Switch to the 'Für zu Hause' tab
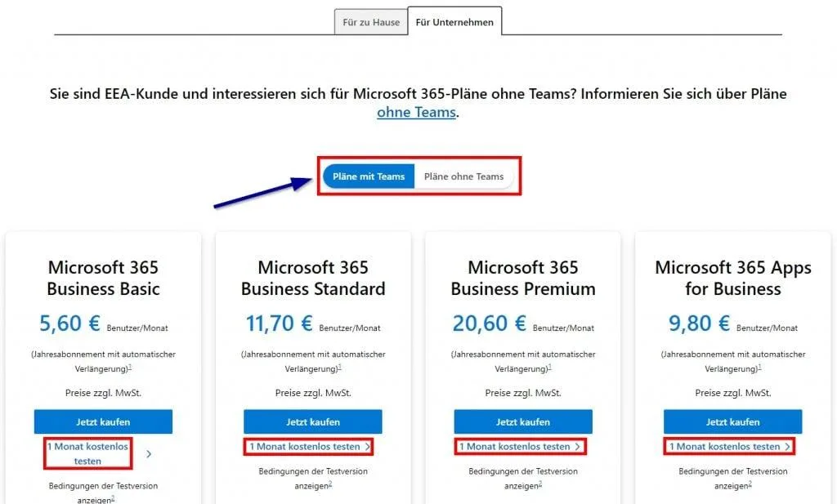 coord(371,22)
